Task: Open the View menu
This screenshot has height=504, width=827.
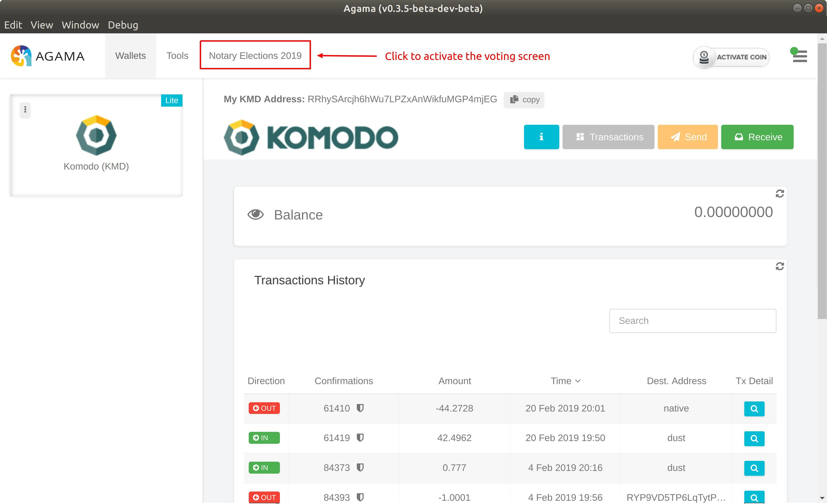Action: click(x=41, y=25)
